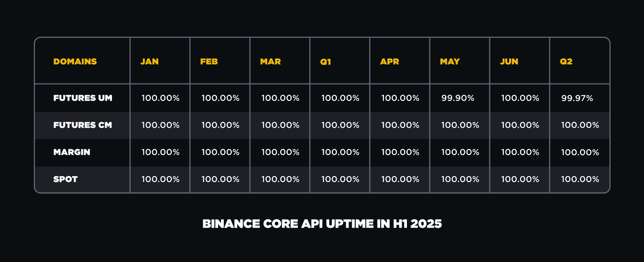This screenshot has height=262, width=644.
Task: Click the Binance Core API Uptime title
Action: [x=322, y=224]
